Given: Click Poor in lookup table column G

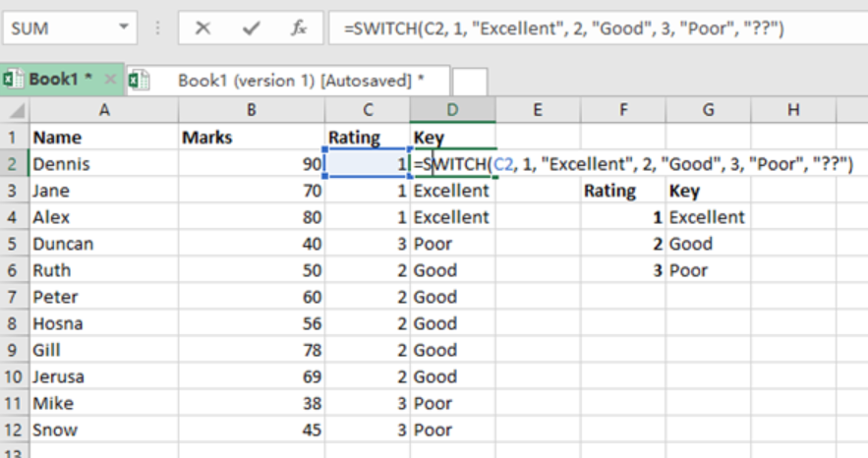Looking at the screenshot, I should tap(709, 270).
